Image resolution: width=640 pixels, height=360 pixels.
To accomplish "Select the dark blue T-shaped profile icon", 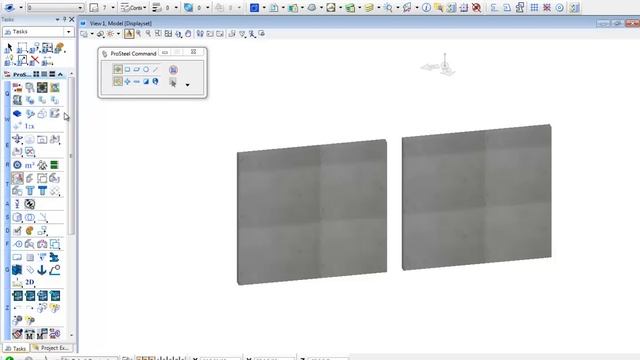I will click(x=42, y=191).
